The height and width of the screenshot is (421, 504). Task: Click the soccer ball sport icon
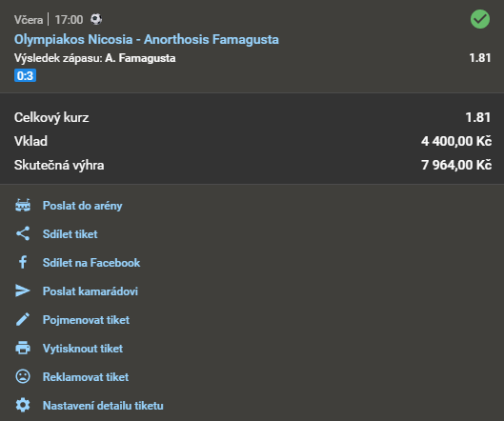[96, 19]
